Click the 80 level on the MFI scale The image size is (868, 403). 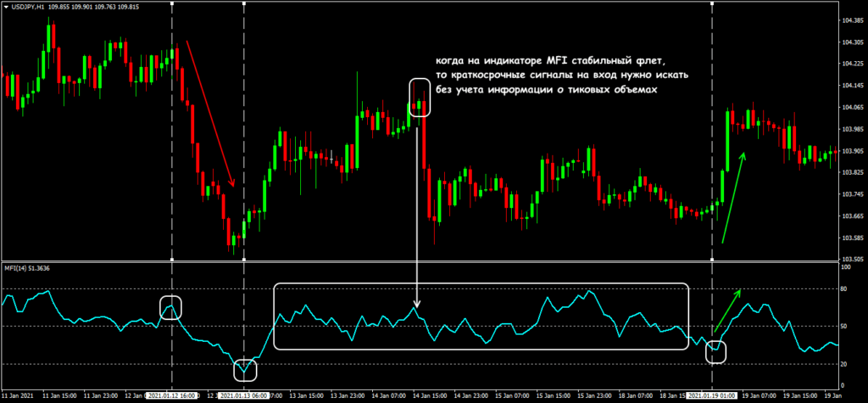coord(843,289)
